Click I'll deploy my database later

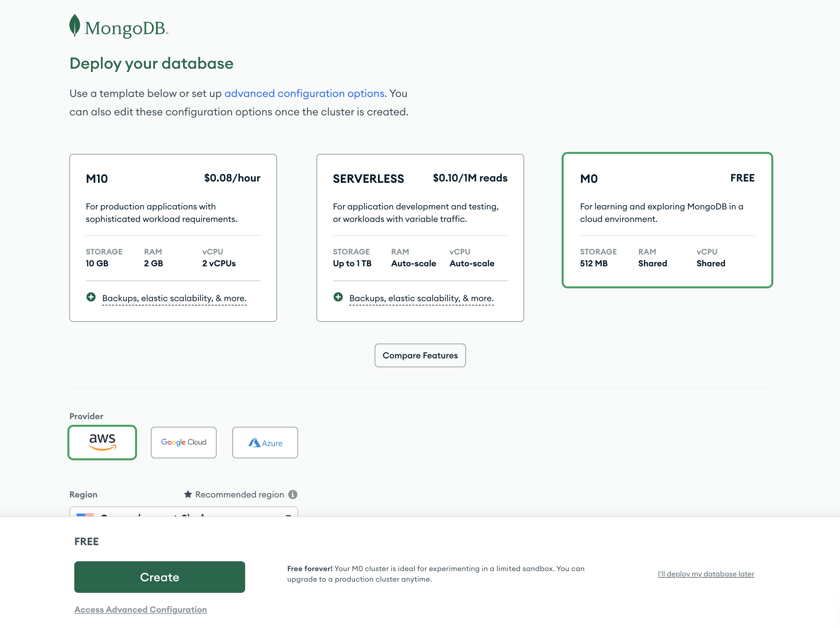(x=706, y=574)
